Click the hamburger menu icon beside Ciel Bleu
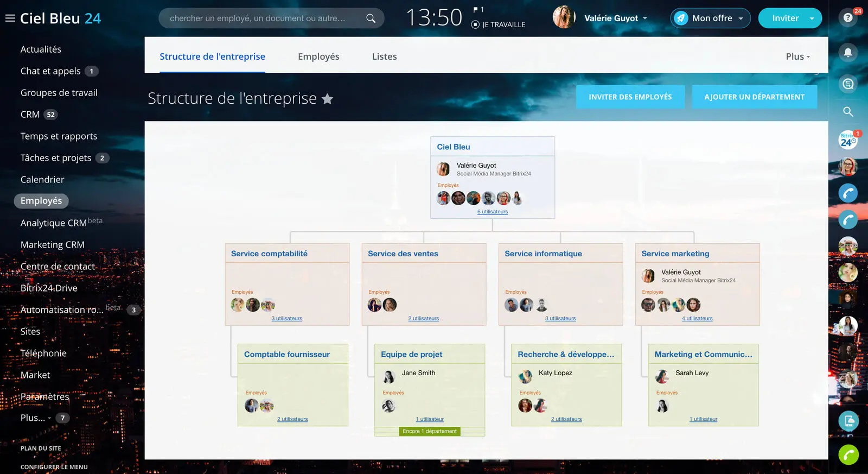The width and height of the screenshot is (868, 474). click(x=10, y=18)
